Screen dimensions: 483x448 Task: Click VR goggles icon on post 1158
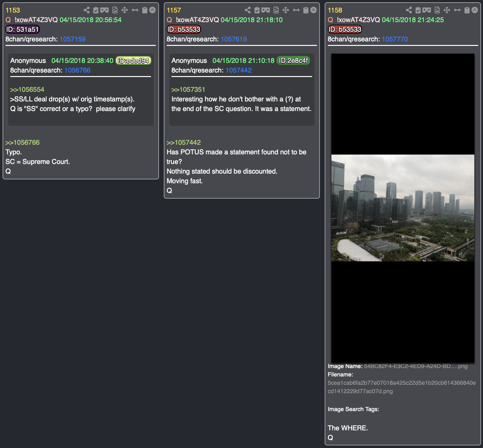point(427,10)
